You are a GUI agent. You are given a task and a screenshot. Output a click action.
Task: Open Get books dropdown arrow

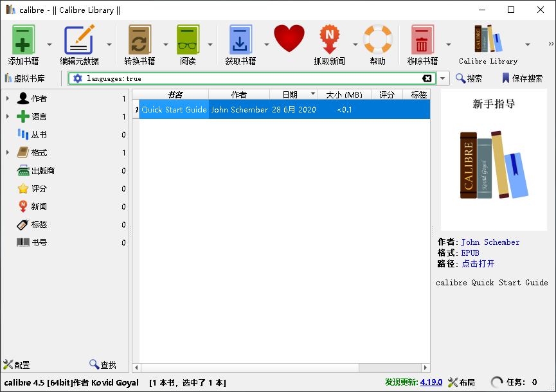click(x=267, y=44)
